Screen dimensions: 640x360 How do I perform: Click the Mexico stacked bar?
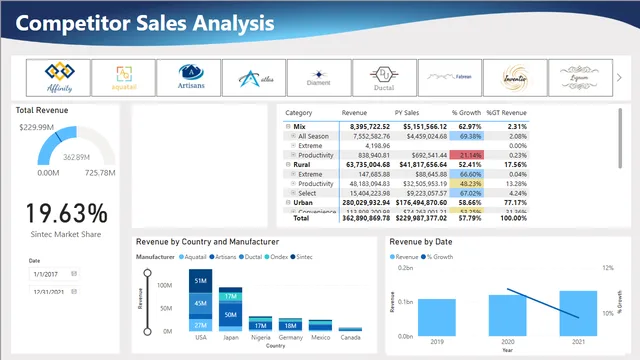pyautogui.click(x=320, y=325)
